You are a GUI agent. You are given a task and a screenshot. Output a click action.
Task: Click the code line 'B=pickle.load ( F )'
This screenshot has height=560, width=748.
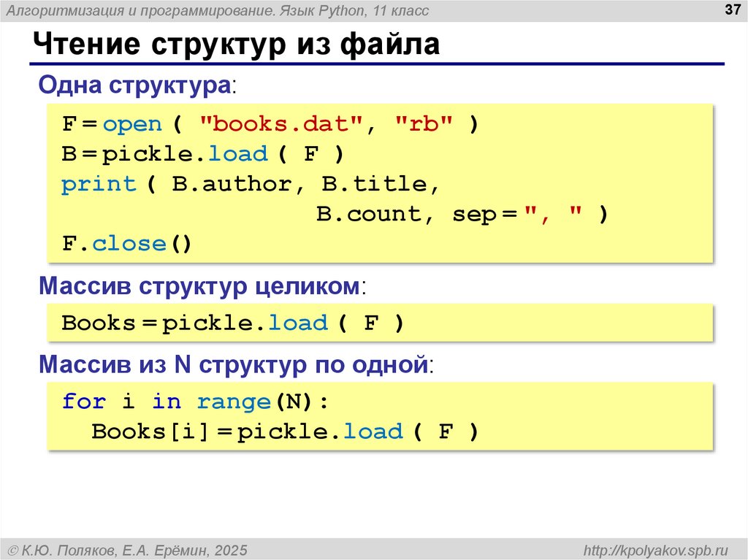coord(203,154)
